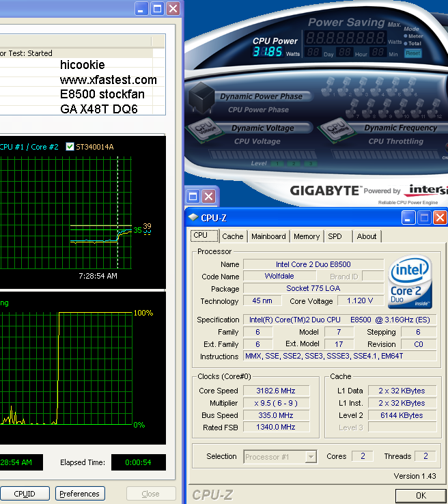Click the Reset button in Power Saving
The width and height of the screenshot is (448, 504).
(x=412, y=53)
